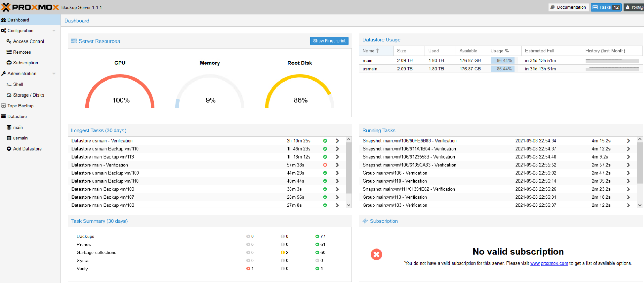Screen dimensions: 644x283
Task: Click the Datastore archive icon
Action: coord(3,116)
